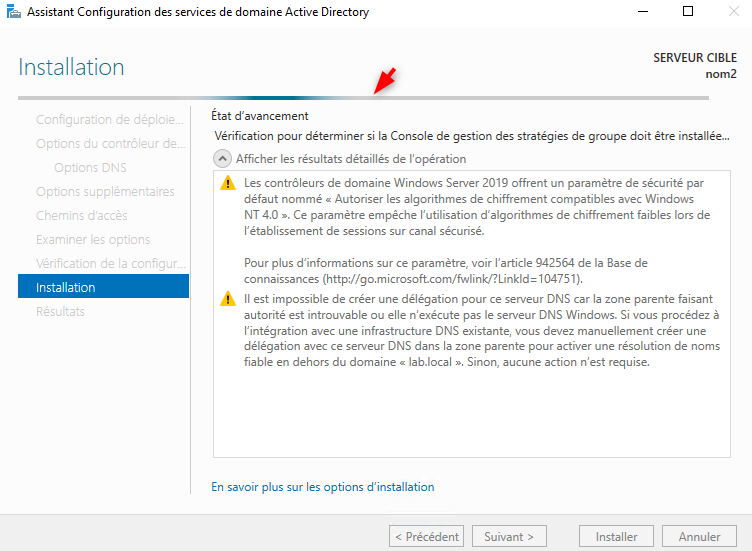Open the 'Résultats' step

(x=60, y=311)
